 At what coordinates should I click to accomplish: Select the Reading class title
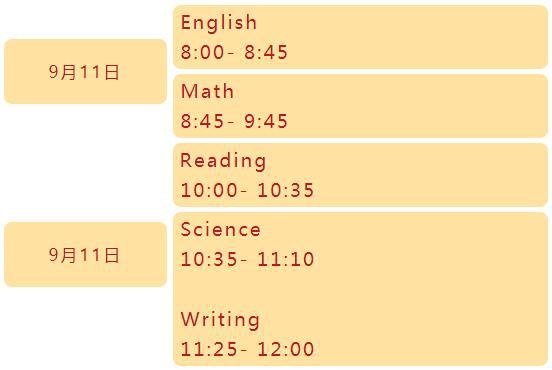223,161
